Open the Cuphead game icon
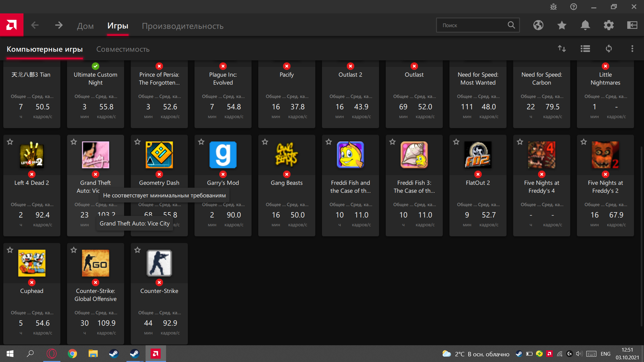 32,263
